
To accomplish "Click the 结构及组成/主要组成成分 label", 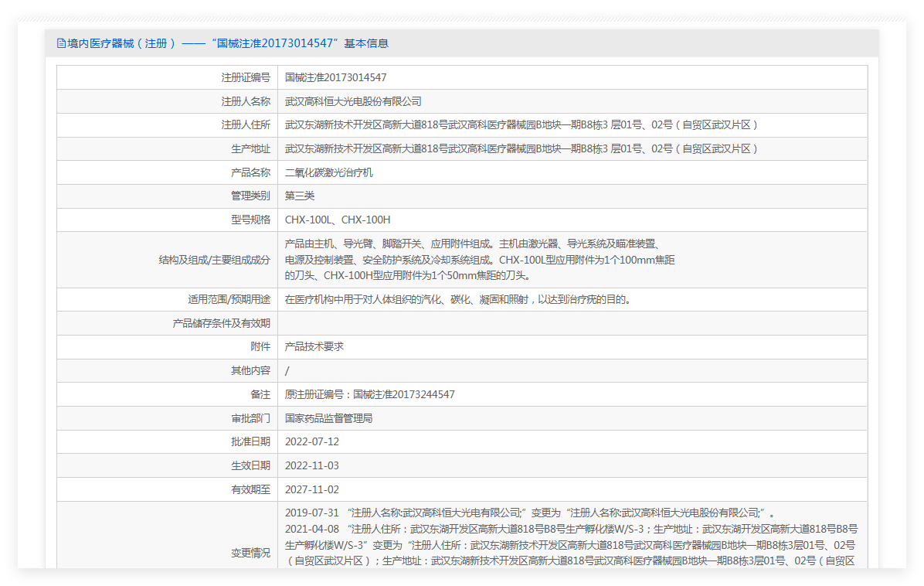I will pos(215,260).
